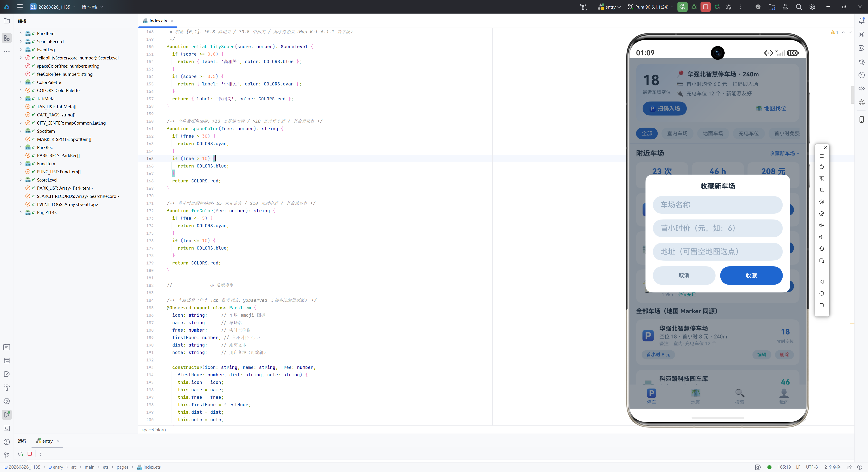Select PARK_LIST: Array<ParkItem> in structure

(x=65, y=188)
